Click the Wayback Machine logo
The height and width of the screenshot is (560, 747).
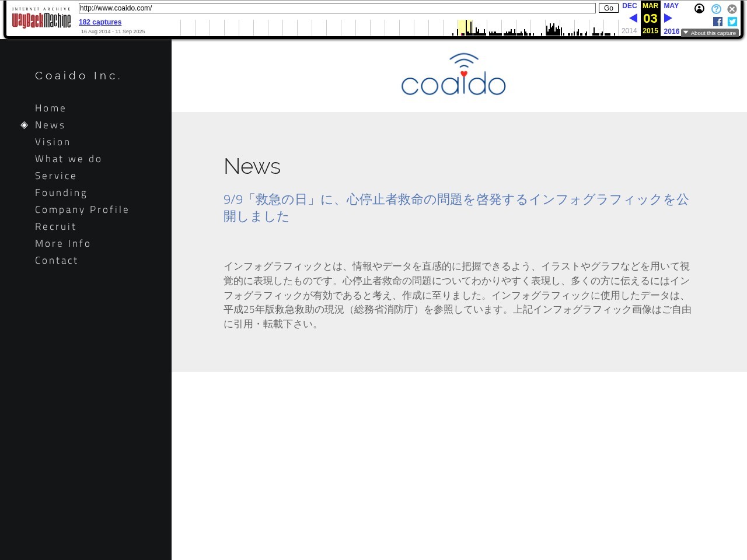(41, 20)
